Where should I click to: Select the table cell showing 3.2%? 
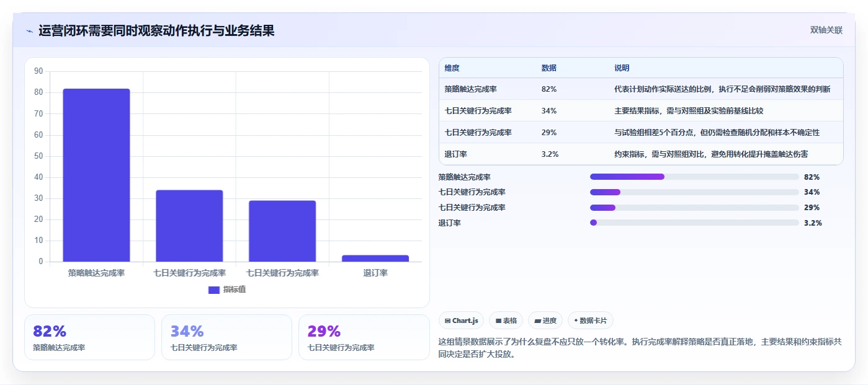(x=550, y=154)
